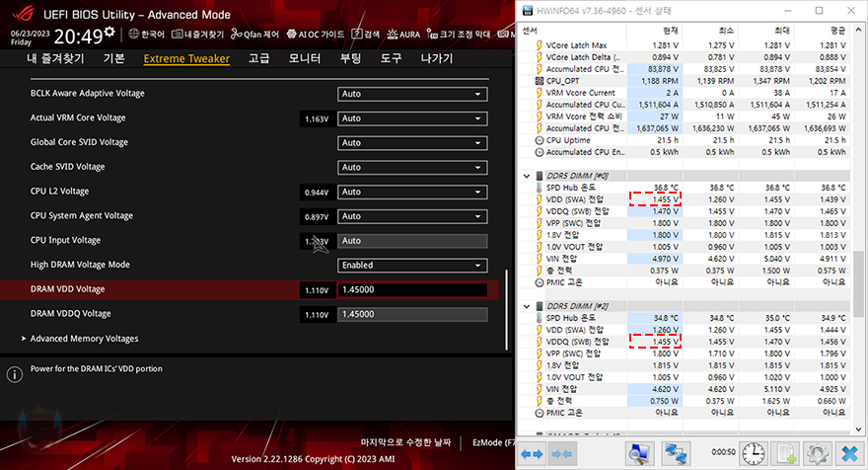Click the 최소 column header

(x=710, y=31)
